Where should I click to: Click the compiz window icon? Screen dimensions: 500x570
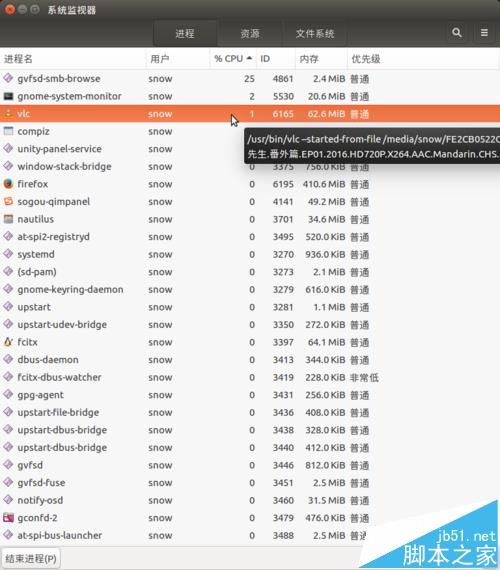8,131
